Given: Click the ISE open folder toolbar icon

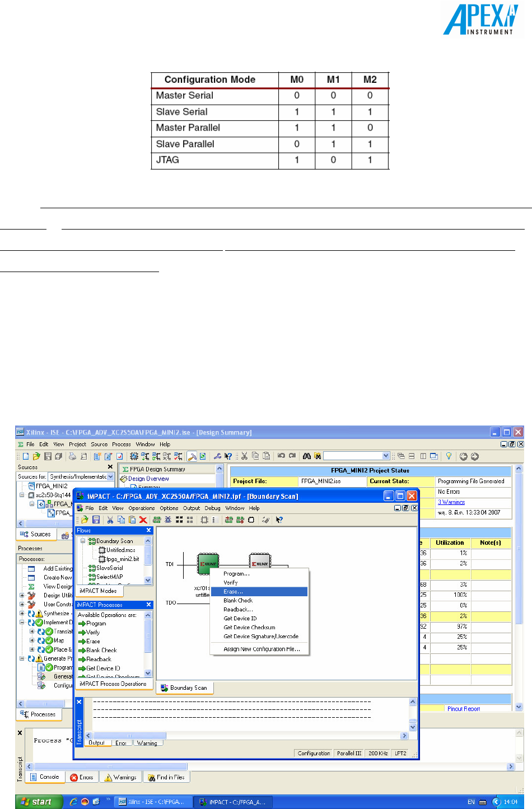Looking at the screenshot, I should point(36,456).
